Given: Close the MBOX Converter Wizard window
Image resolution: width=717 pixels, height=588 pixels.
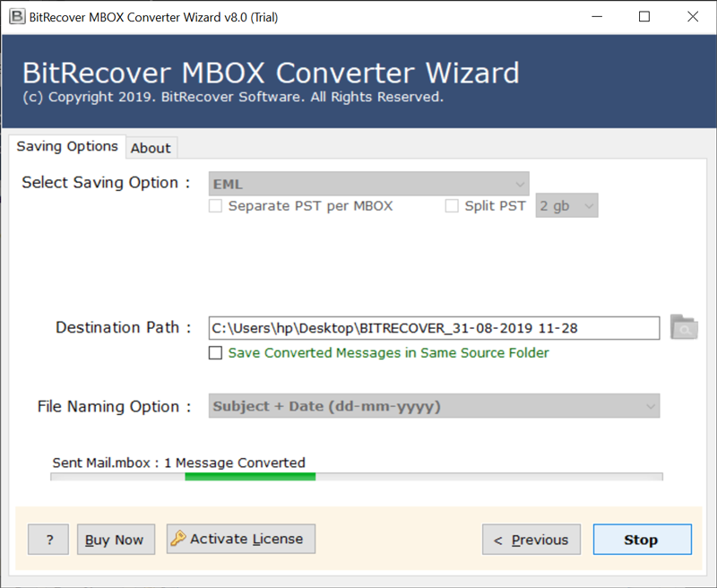Looking at the screenshot, I should coord(693,17).
